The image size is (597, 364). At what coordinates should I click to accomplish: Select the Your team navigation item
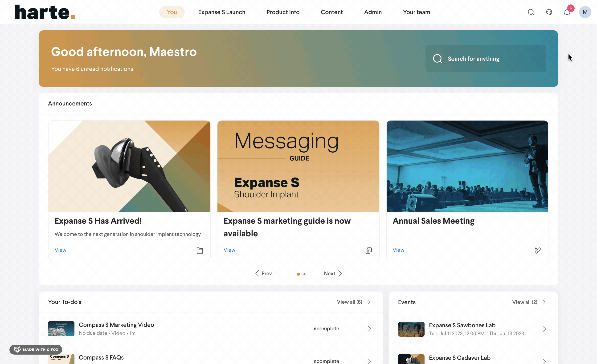416,12
